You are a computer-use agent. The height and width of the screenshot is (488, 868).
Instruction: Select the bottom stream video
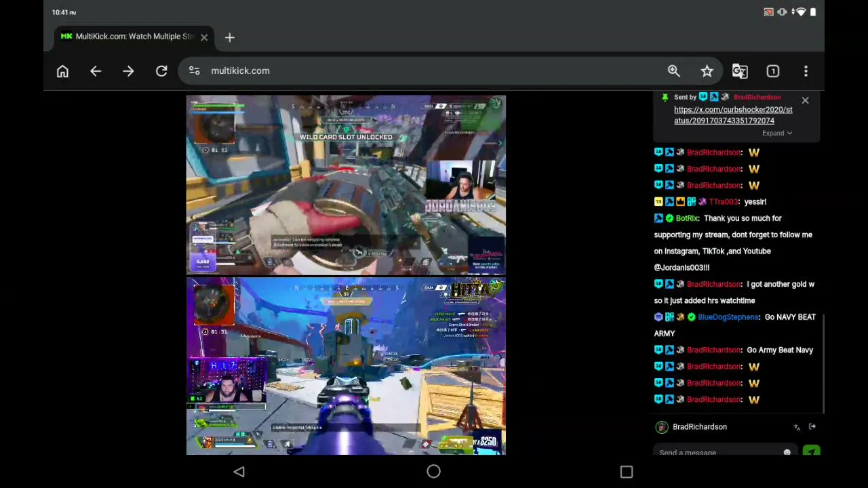(x=346, y=366)
